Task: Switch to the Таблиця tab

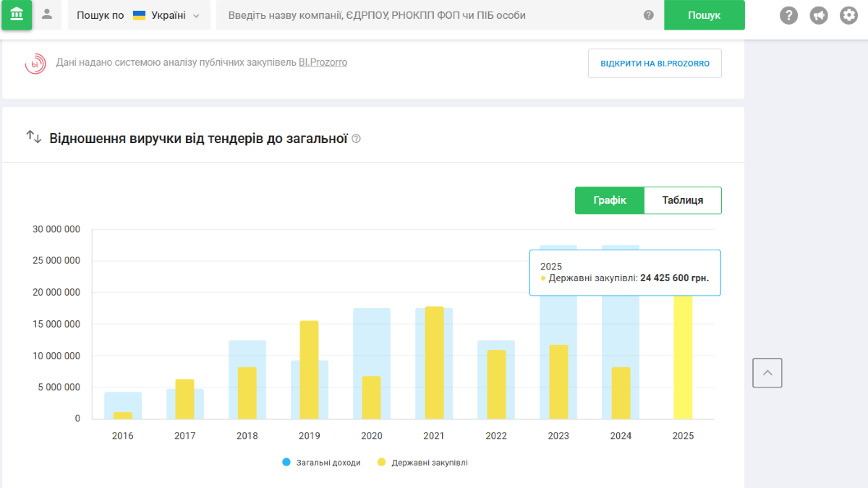Action: pos(682,200)
